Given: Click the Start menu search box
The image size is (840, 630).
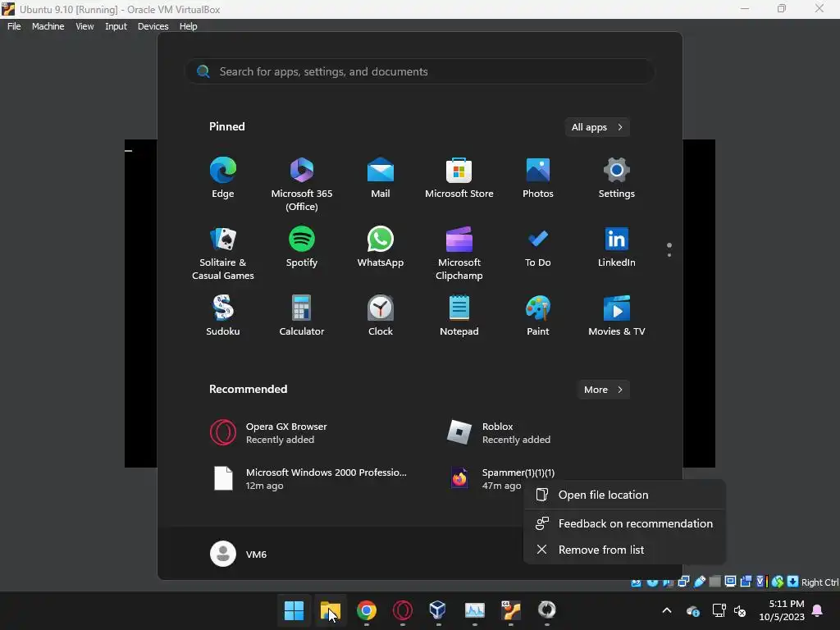Looking at the screenshot, I should click(420, 71).
